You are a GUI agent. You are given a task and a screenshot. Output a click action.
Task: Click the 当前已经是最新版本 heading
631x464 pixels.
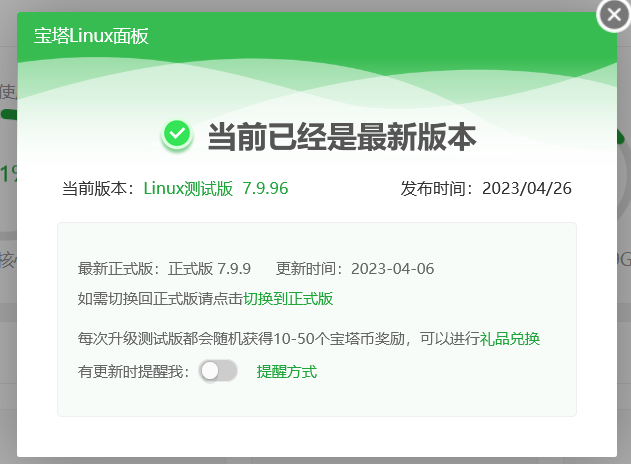pos(342,137)
